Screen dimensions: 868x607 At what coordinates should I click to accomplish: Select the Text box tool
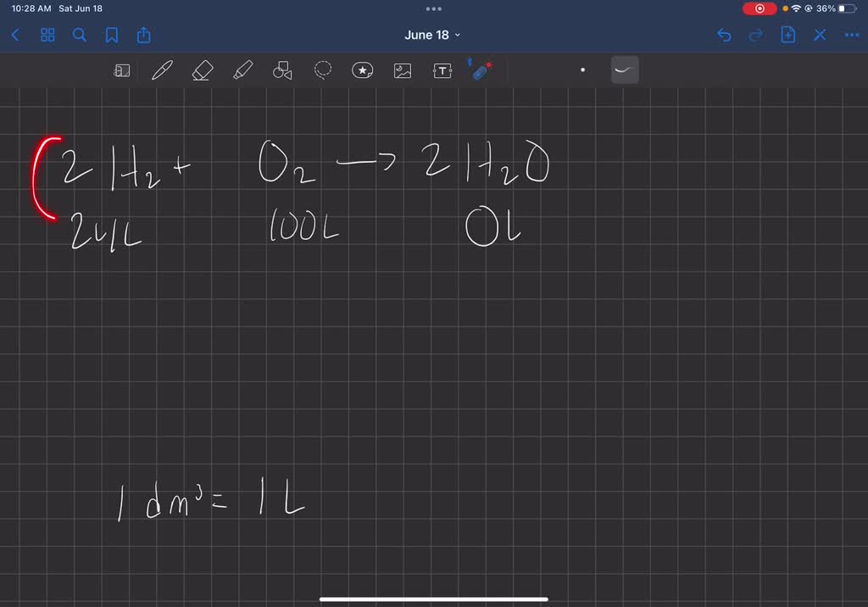click(442, 70)
